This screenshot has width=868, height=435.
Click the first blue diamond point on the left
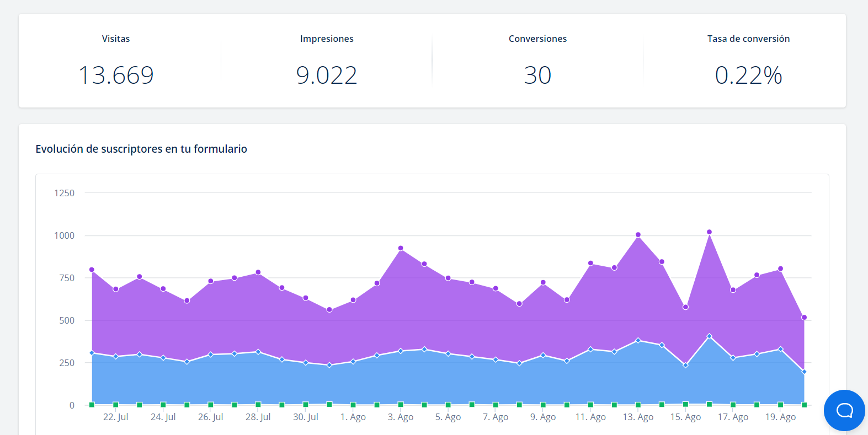92,353
